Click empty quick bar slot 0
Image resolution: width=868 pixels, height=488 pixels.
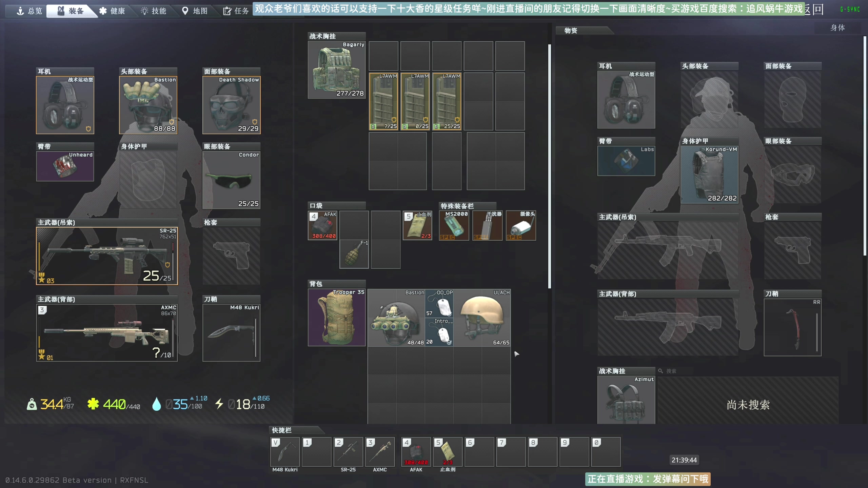pyautogui.click(x=606, y=452)
